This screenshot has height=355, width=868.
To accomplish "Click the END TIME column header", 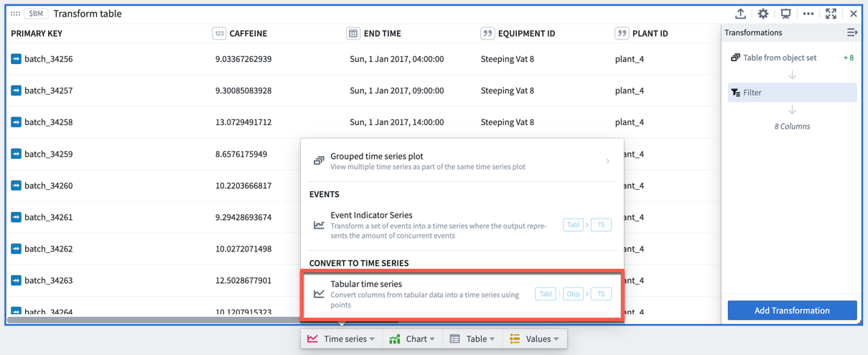I will 383,33.
